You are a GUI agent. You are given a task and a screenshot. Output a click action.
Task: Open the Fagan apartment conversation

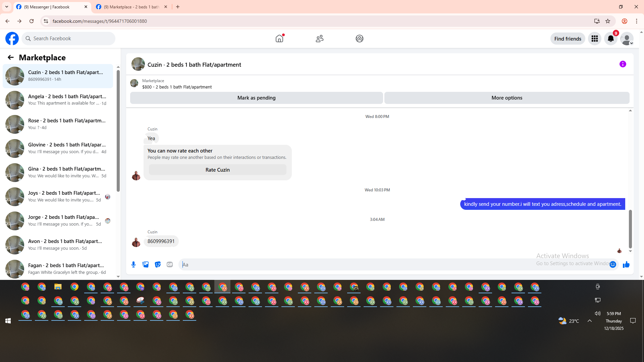coord(58,269)
